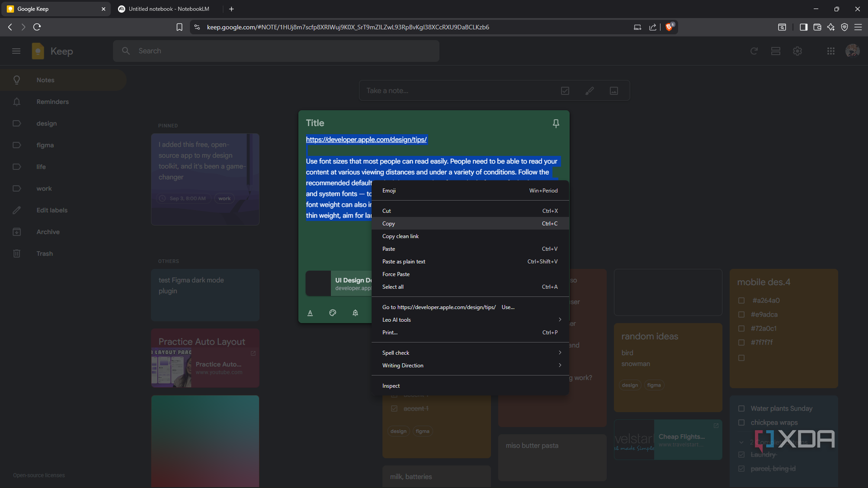This screenshot has width=868, height=488.
Task: Open Brave Wallet icon in toolbar
Action: tap(817, 27)
